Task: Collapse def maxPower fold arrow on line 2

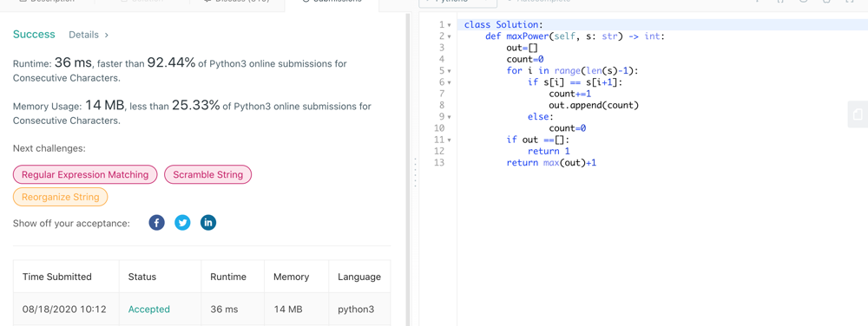Action: [x=449, y=36]
